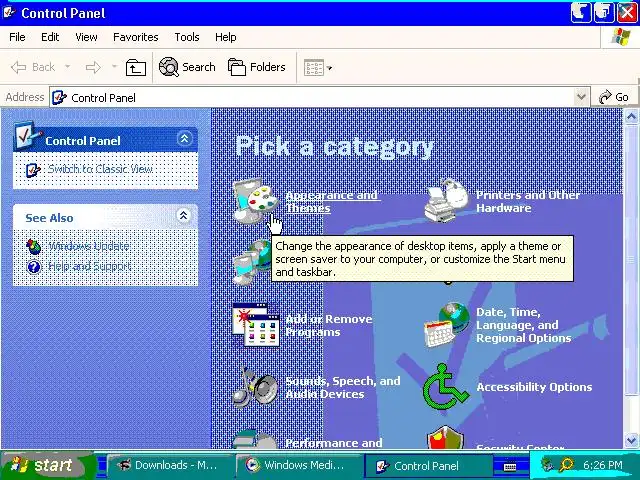Open the Views dropdown button
The height and width of the screenshot is (480, 640).
point(318,67)
